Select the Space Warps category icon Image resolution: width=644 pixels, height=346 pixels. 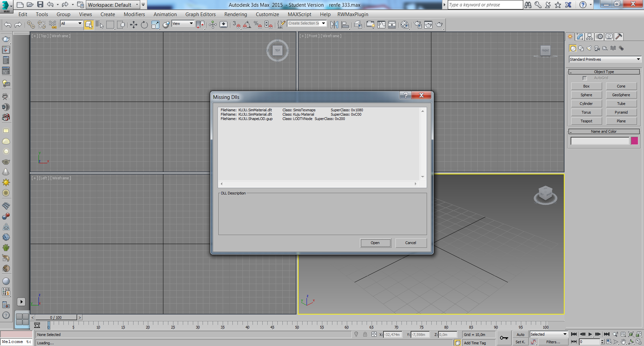(613, 48)
